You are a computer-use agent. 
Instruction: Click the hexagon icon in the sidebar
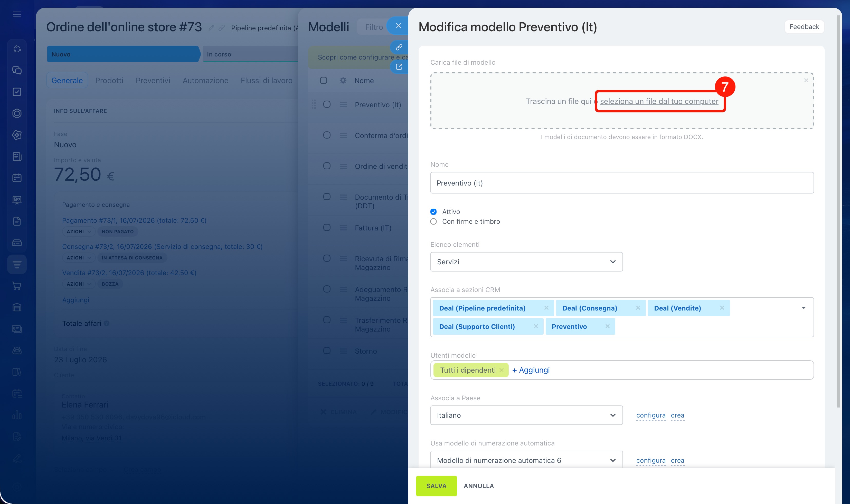(x=17, y=113)
